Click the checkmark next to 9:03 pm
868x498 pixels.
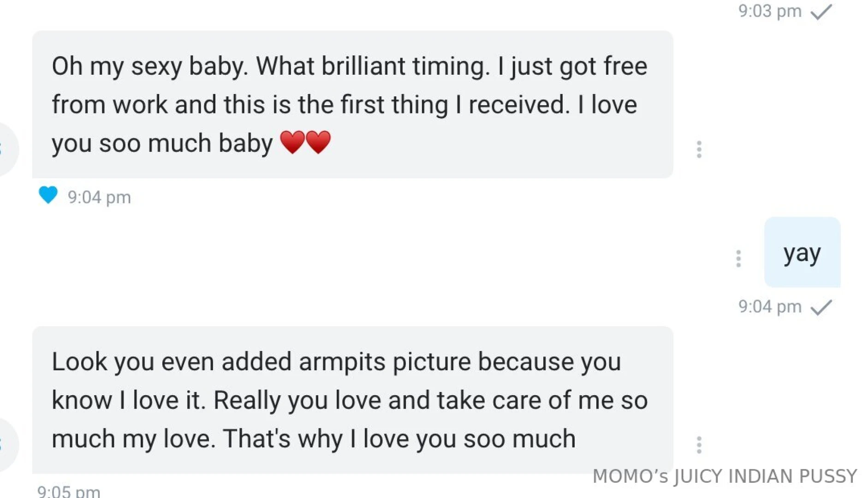[x=821, y=12]
